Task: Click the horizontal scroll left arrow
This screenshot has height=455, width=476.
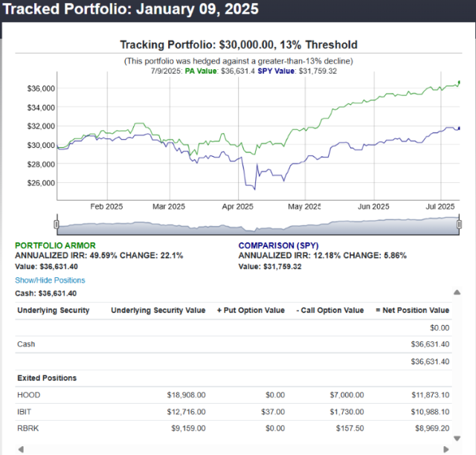Action: pos(22,449)
